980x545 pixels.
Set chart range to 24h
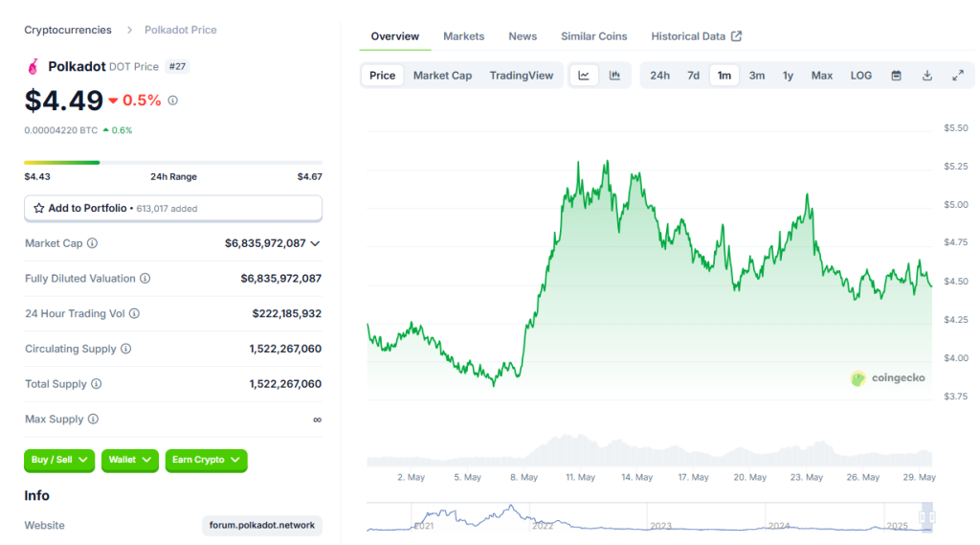[x=660, y=75]
